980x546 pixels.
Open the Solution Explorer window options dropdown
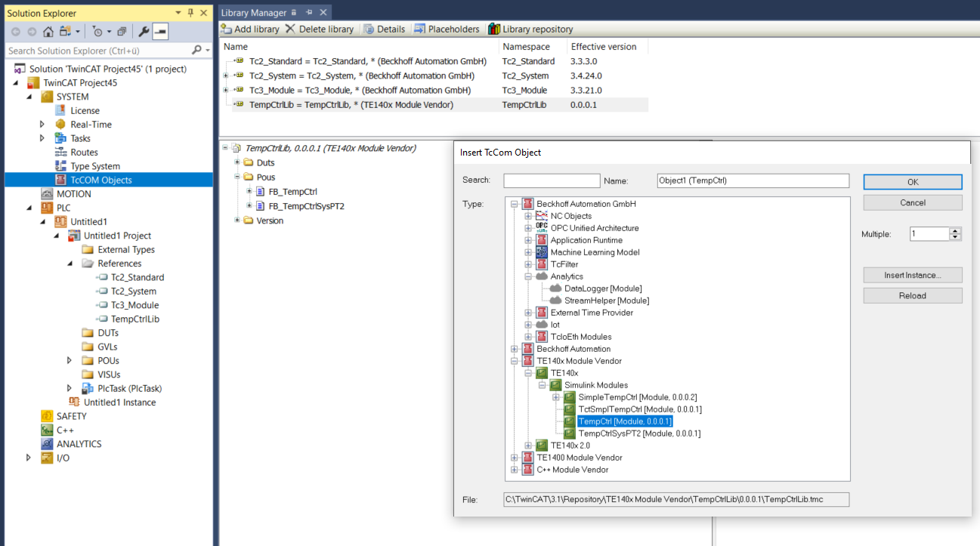178,13
